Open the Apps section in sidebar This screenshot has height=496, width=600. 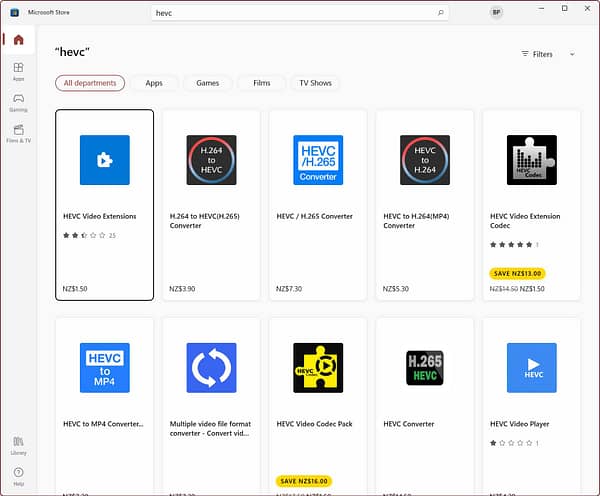tap(18, 71)
